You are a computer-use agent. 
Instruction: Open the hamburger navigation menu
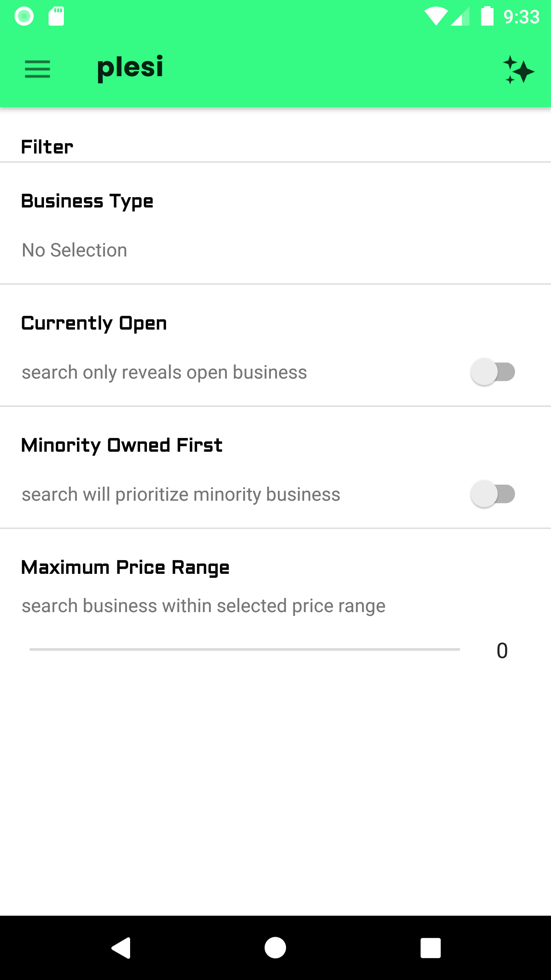tap(37, 69)
